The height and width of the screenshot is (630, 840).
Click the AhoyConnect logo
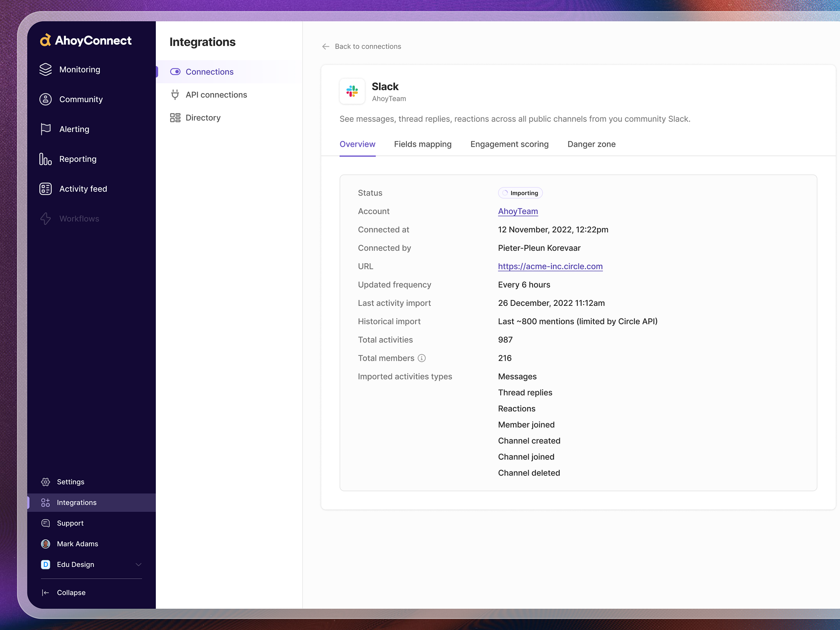click(x=85, y=40)
